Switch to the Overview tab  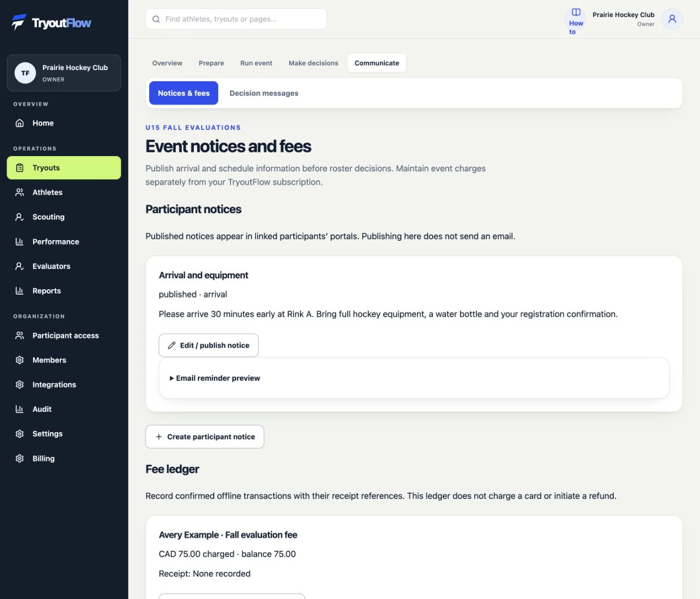click(167, 63)
